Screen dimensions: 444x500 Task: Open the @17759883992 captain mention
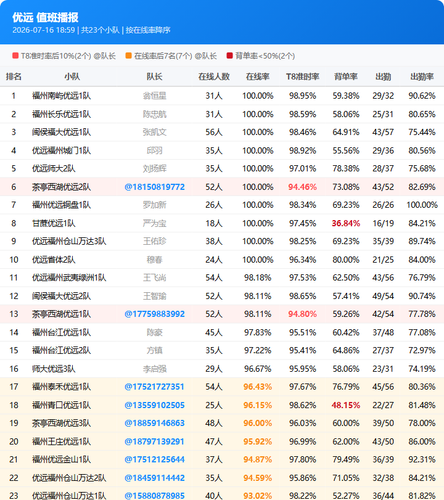coord(154,314)
